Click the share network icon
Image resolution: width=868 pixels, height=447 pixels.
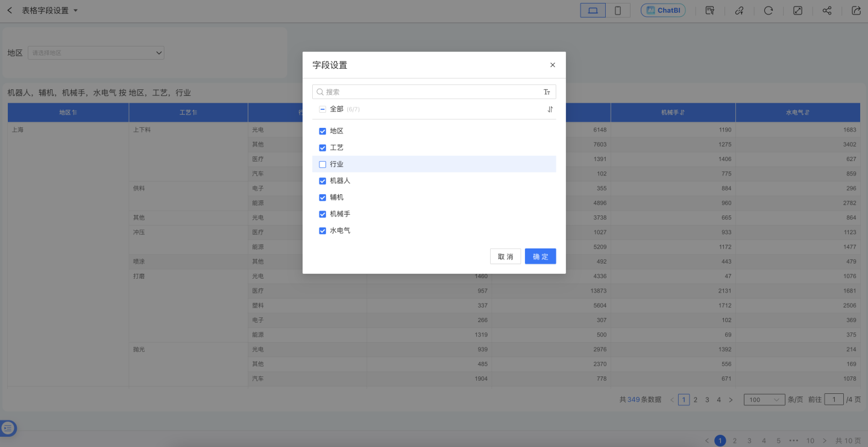pos(827,10)
